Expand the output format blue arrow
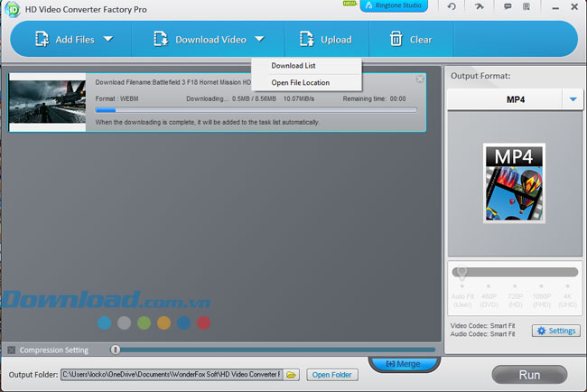The height and width of the screenshot is (392, 587). (573, 99)
